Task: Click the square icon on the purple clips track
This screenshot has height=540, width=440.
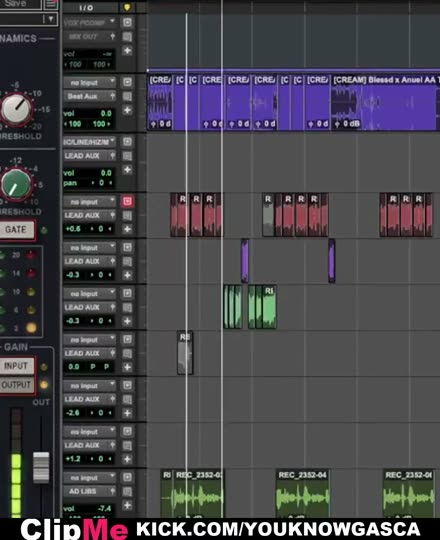Action: 127,247
